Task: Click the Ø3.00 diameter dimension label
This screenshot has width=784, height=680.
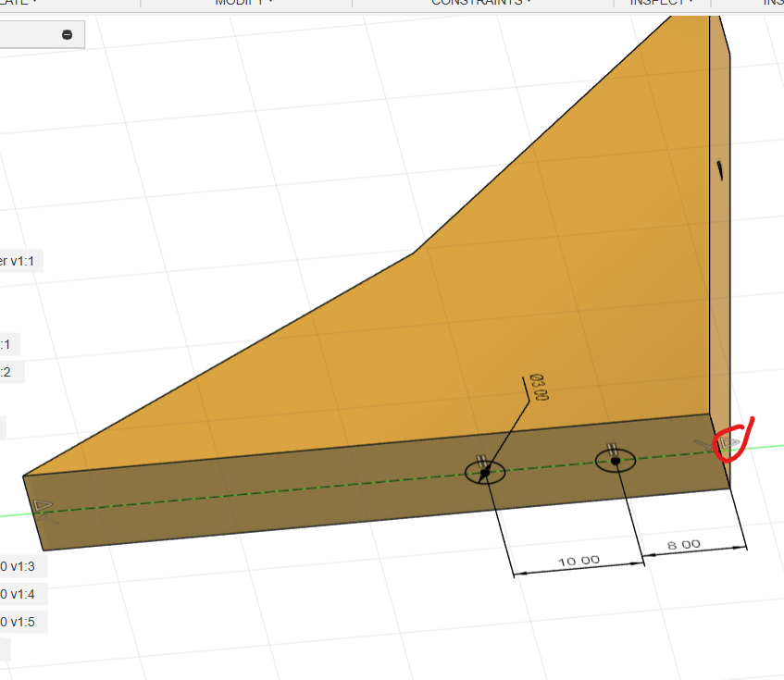Action: tap(538, 388)
